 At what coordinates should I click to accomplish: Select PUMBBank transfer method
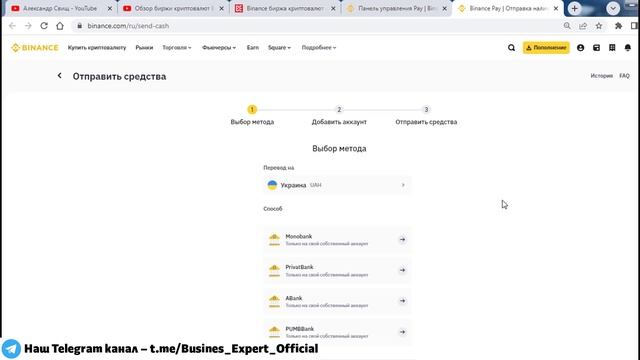(337, 332)
